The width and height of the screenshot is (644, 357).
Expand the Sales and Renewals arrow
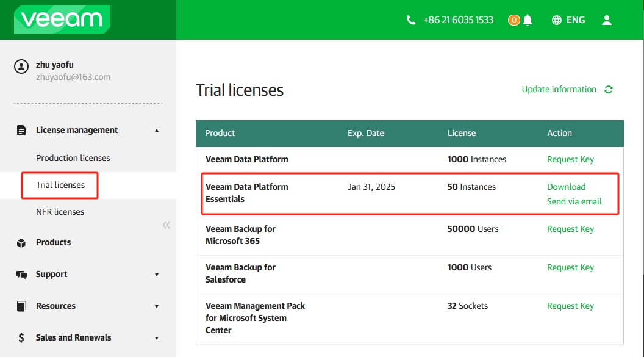[x=157, y=337]
